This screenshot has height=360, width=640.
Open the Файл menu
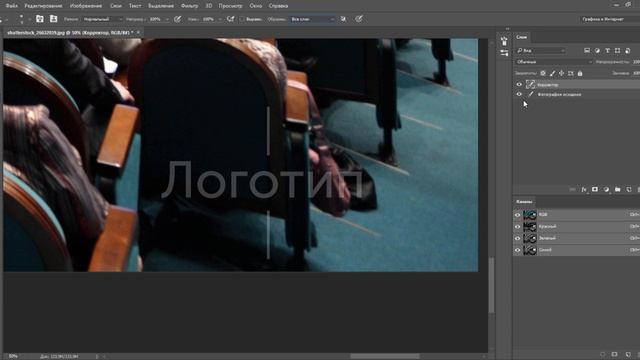click(11, 6)
